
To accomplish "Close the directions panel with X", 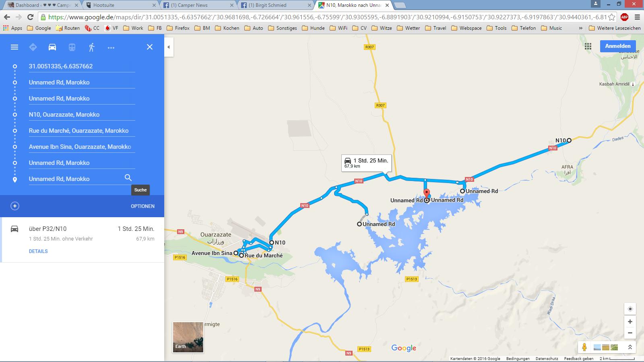I will coord(150,47).
